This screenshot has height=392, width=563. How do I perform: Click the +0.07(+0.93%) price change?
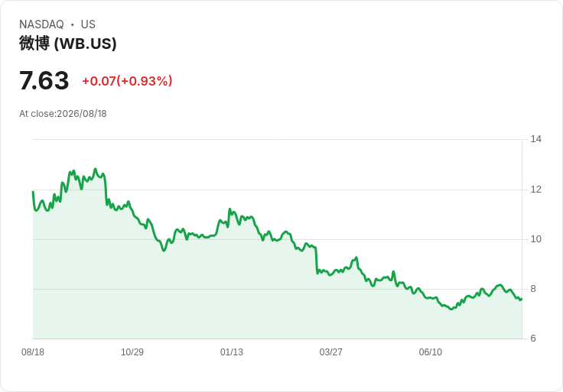[x=127, y=81]
